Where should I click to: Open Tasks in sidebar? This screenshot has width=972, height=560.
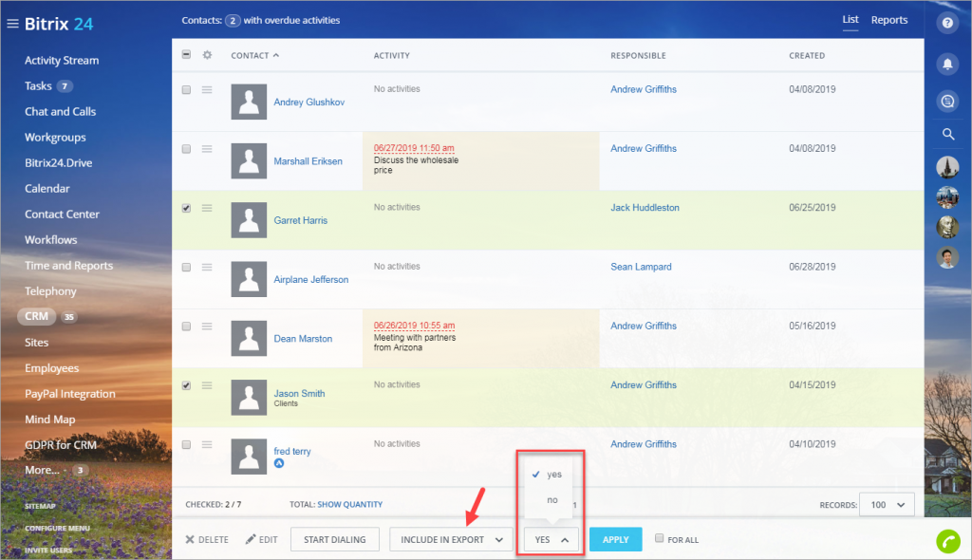point(38,85)
